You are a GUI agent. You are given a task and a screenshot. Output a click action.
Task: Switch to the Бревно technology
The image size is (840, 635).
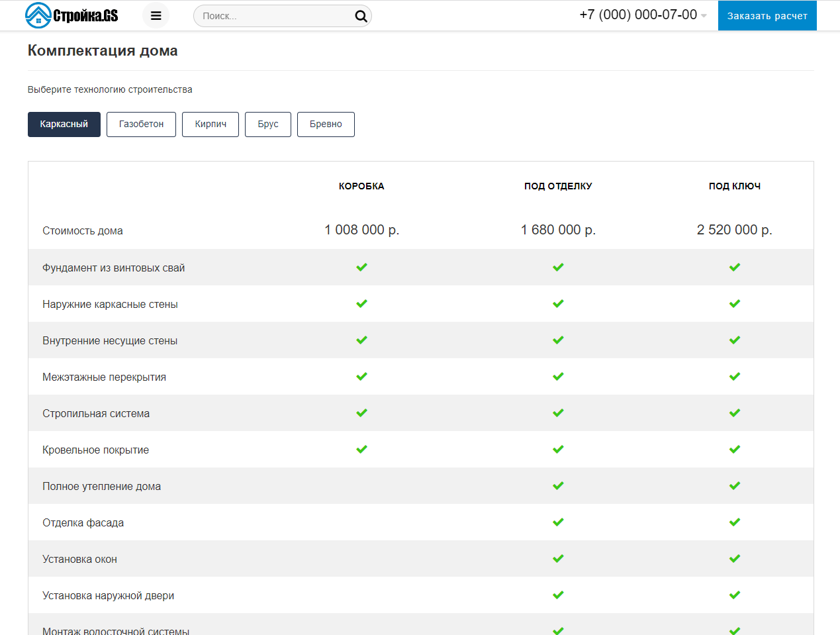(x=326, y=124)
